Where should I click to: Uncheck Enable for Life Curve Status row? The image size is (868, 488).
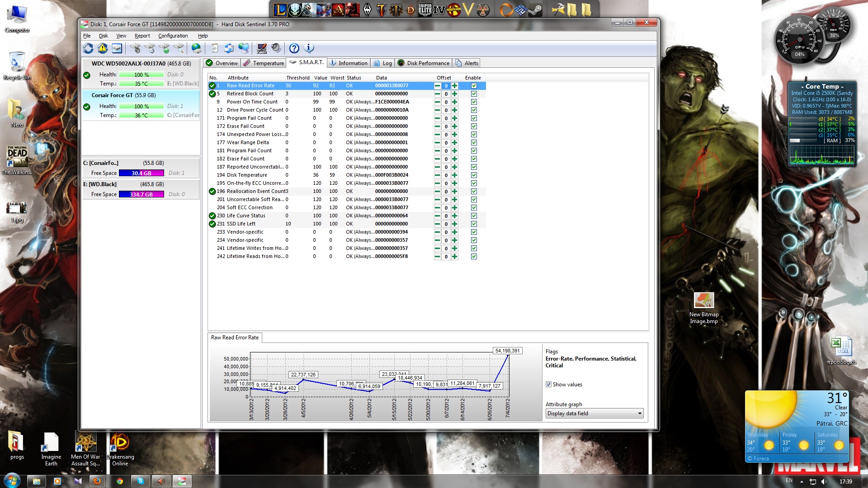click(474, 216)
